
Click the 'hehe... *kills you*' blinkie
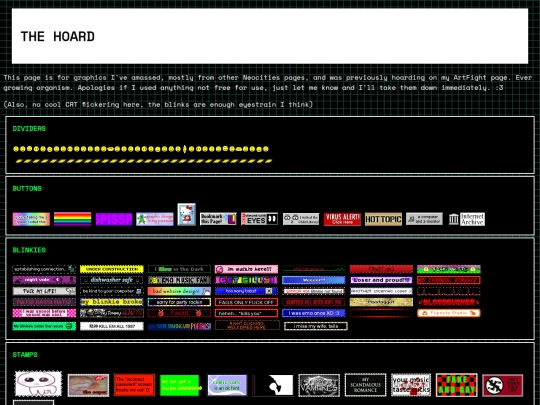coord(246,313)
